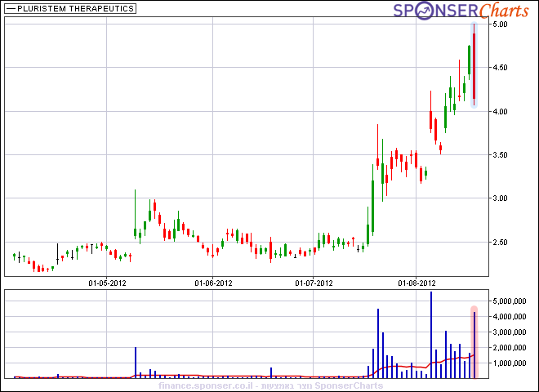Click the early-May volume spike bar reaching 2,000,000

pos(136,363)
